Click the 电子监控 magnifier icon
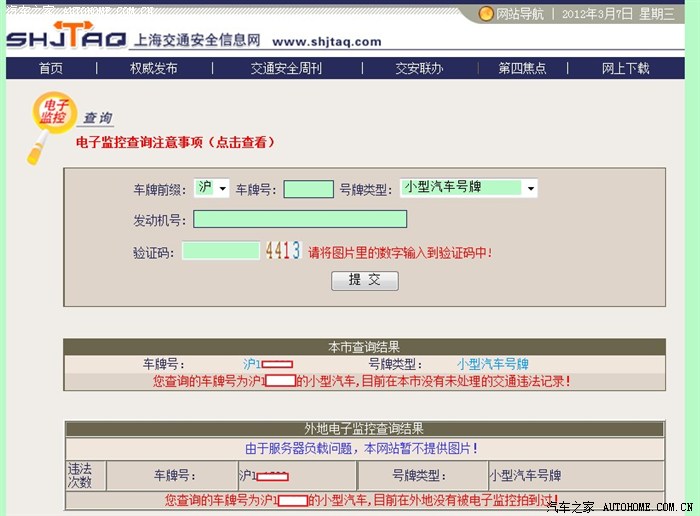Screen dimensions: 700x516 tap(51, 128)
